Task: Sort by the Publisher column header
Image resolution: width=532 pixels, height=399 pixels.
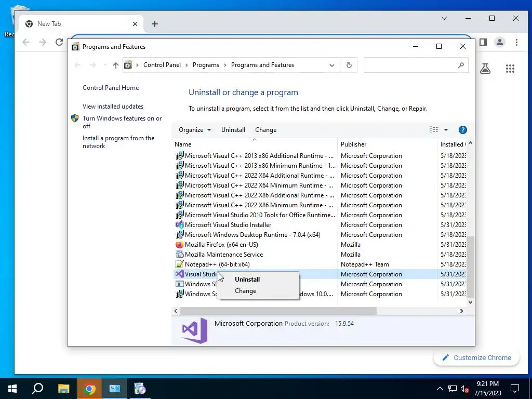Action: (x=387, y=144)
